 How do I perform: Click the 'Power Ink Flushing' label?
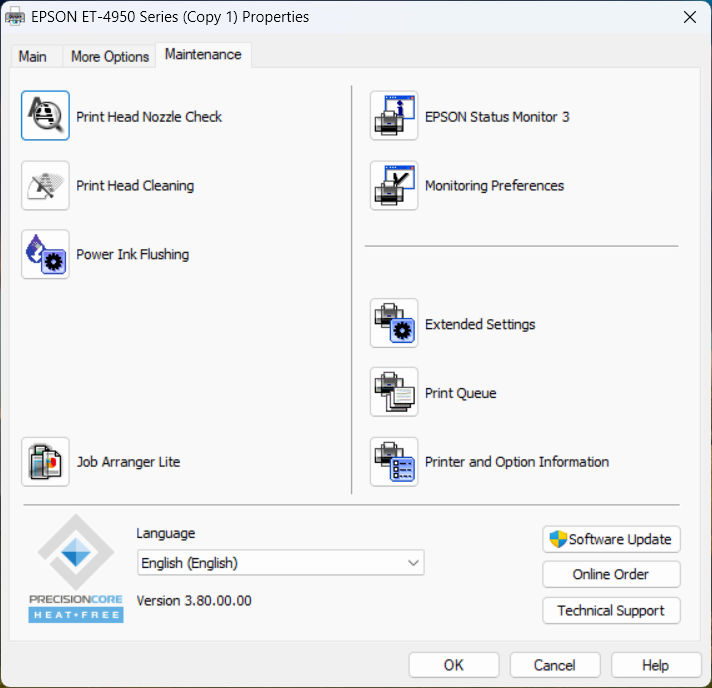[133, 254]
